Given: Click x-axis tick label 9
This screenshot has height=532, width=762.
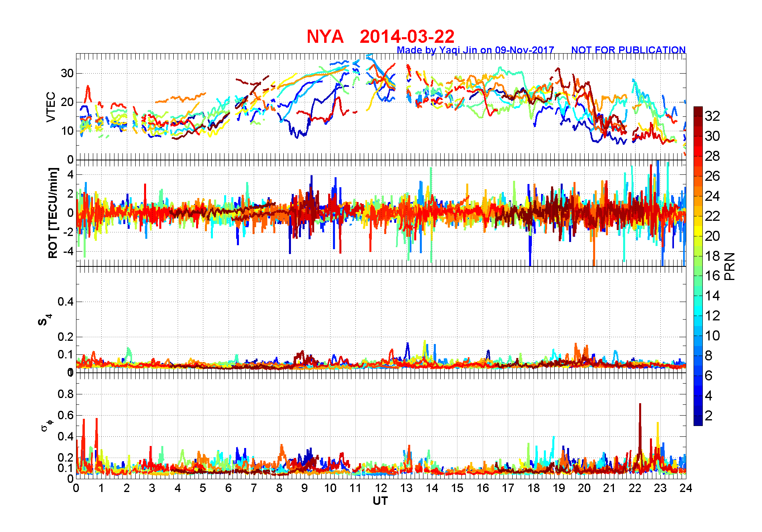Looking at the screenshot, I should click(x=305, y=488).
